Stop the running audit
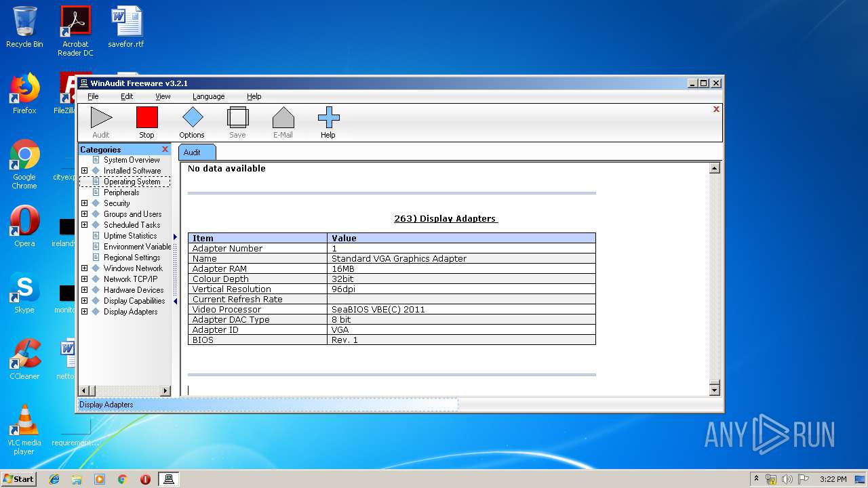This screenshot has width=868, height=488. tap(146, 118)
